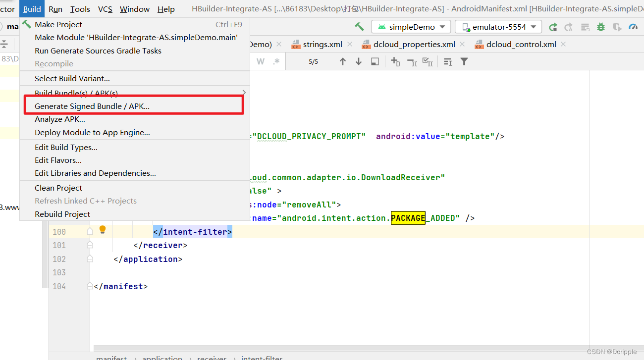This screenshot has height=360, width=644.
Task: Click the "DCLOUD_PRIVACY_PROMPT" string in code
Action: (309, 136)
